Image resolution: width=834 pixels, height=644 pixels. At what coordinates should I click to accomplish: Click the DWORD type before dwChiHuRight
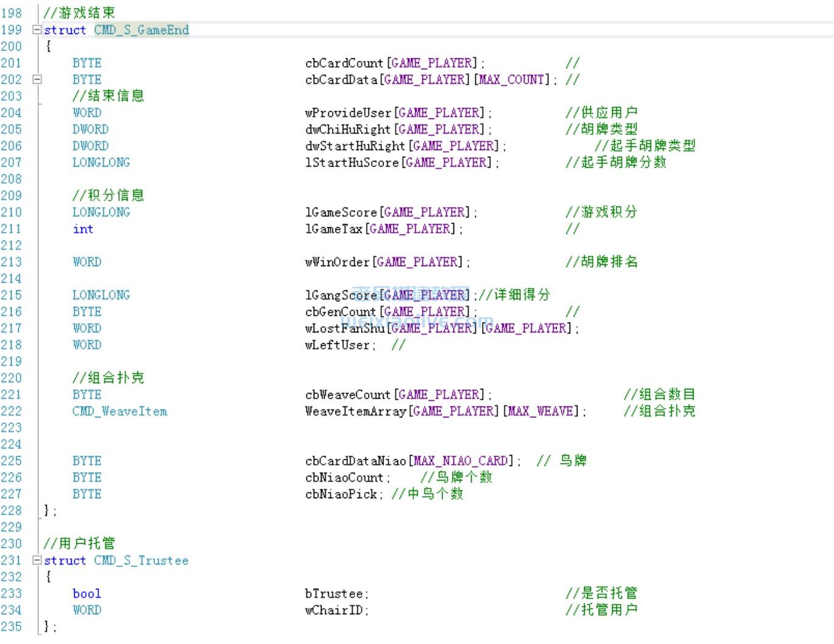pos(90,129)
